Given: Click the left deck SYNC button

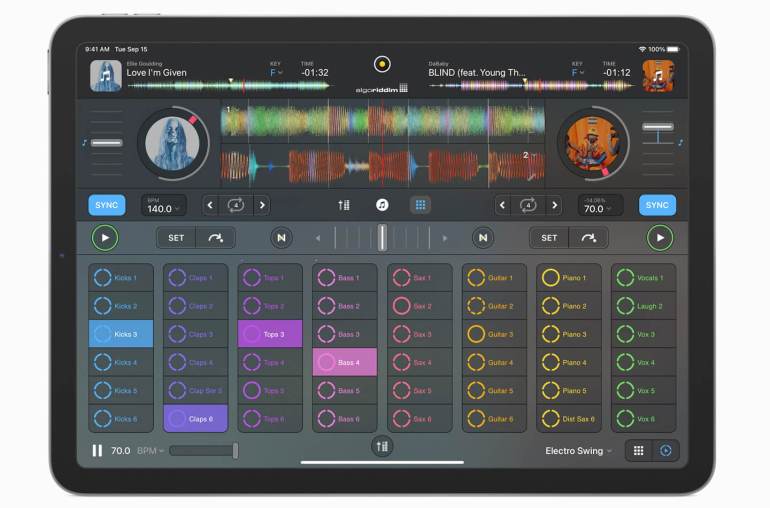Looking at the screenshot, I should 107,205.
